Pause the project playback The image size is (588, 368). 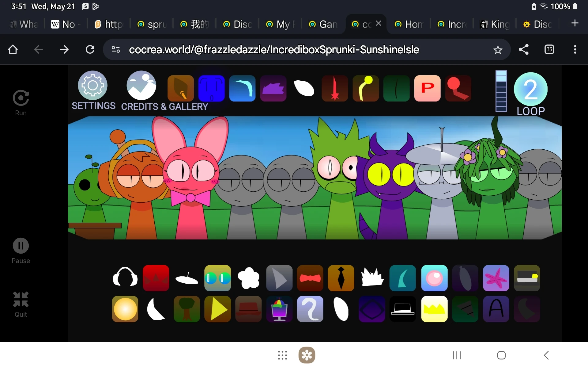(21, 246)
